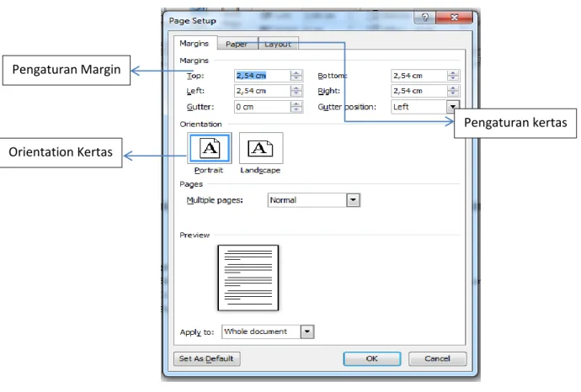Click the Gutter position label

pyautogui.click(x=347, y=107)
